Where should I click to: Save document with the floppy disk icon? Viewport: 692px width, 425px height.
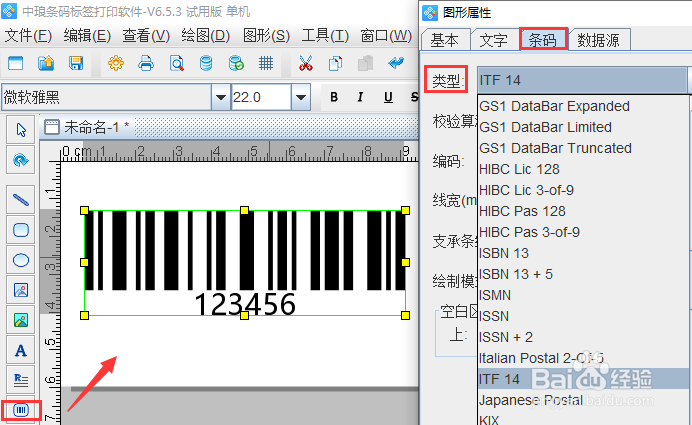coord(76,63)
